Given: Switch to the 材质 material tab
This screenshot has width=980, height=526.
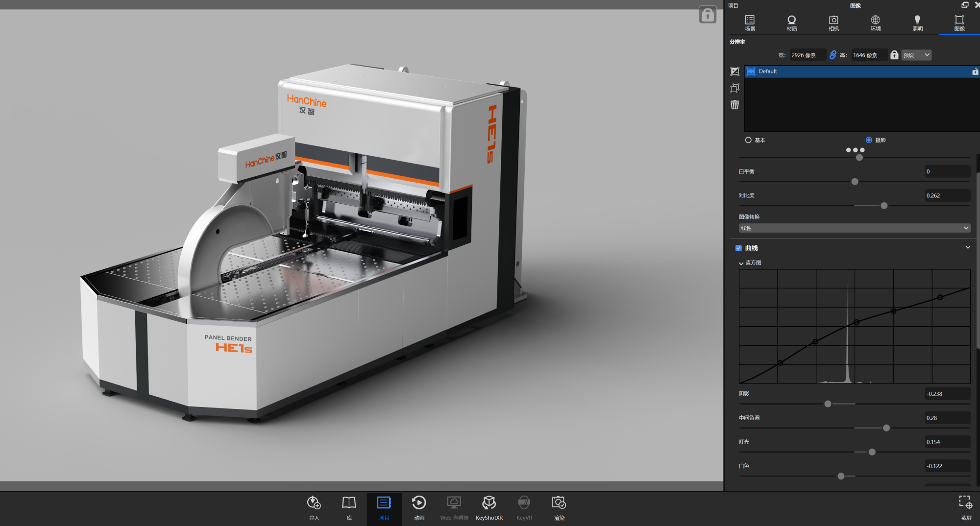Looking at the screenshot, I should [x=792, y=23].
